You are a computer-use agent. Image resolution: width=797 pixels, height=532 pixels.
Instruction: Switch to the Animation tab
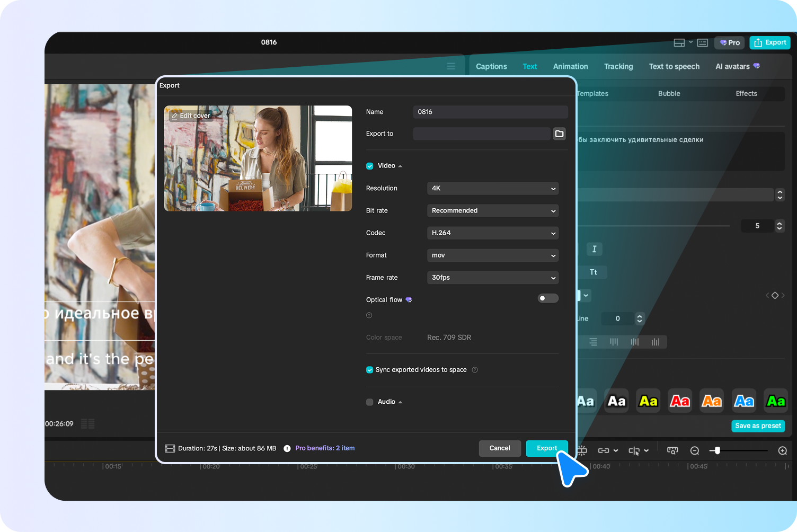coord(570,66)
